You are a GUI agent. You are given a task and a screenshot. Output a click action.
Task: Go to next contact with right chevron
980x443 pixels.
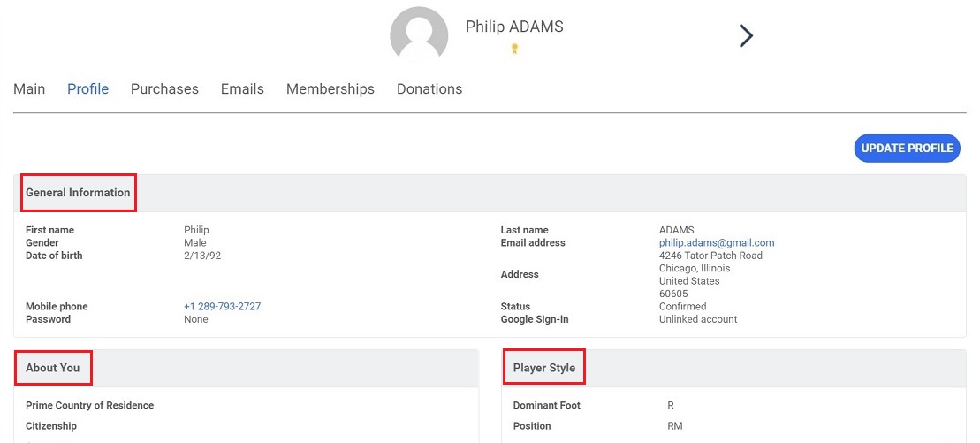tap(746, 35)
